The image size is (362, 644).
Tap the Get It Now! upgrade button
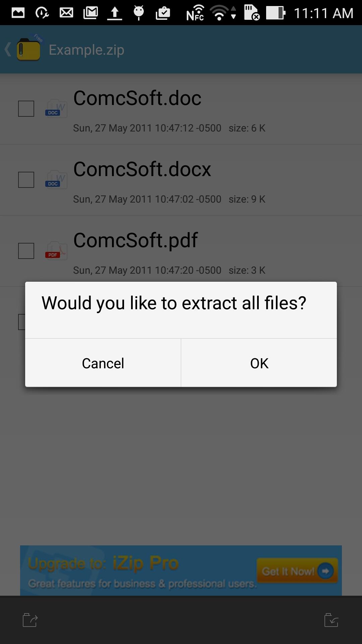pyautogui.click(x=297, y=571)
